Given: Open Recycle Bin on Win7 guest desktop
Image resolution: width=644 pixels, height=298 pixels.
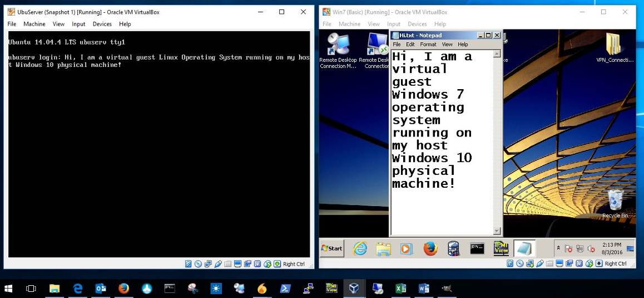Looking at the screenshot, I should point(615,204).
